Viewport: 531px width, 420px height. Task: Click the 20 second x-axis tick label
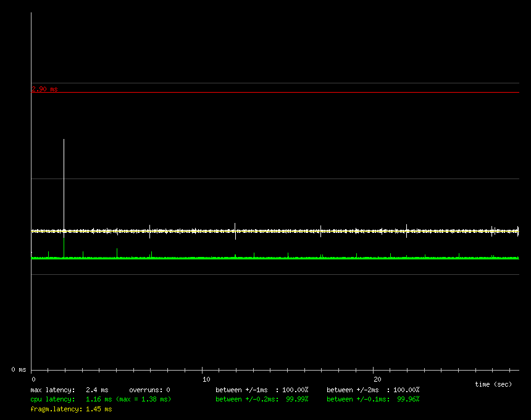point(377,379)
